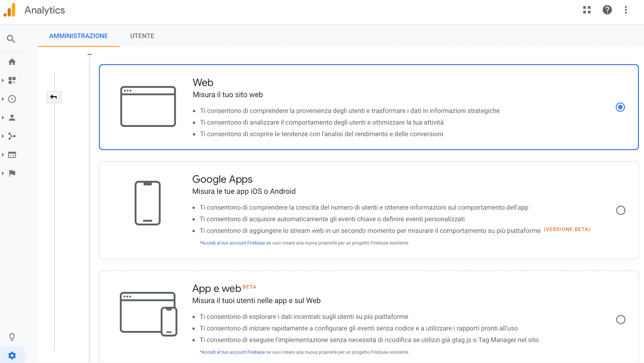Image resolution: width=644 pixels, height=363 pixels.
Task: Open Firebase account link under Google Apps
Action: coord(233,243)
